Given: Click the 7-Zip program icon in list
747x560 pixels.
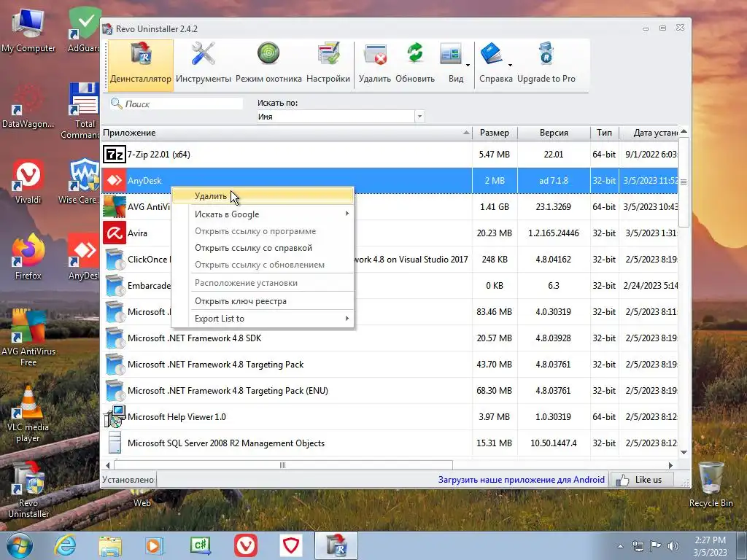Looking at the screenshot, I should 115,155.
